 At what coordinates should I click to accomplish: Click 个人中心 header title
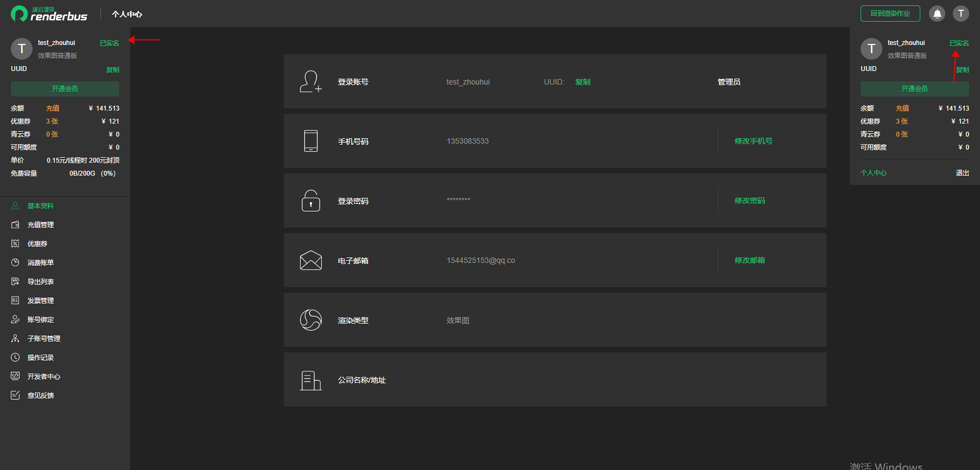[x=127, y=14]
